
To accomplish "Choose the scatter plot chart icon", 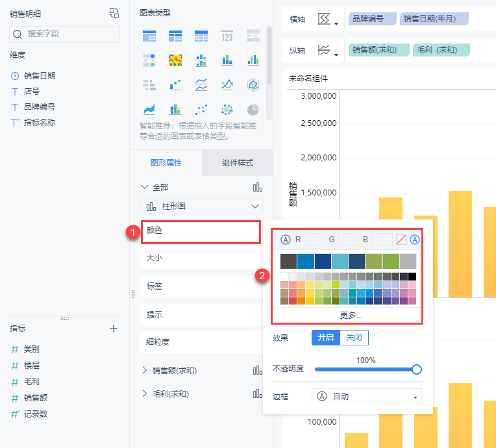I will [201, 110].
